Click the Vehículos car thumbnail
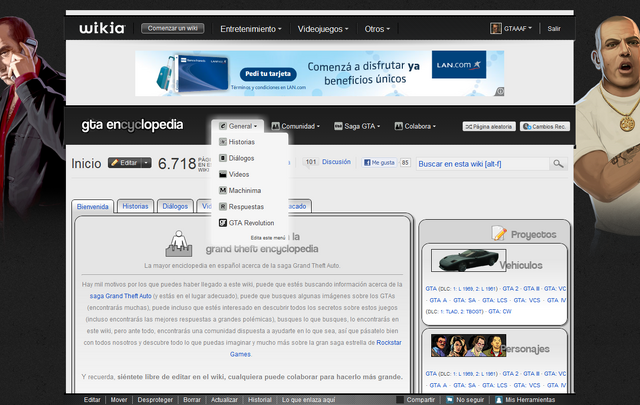The image size is (640, 405). (469, 260)
